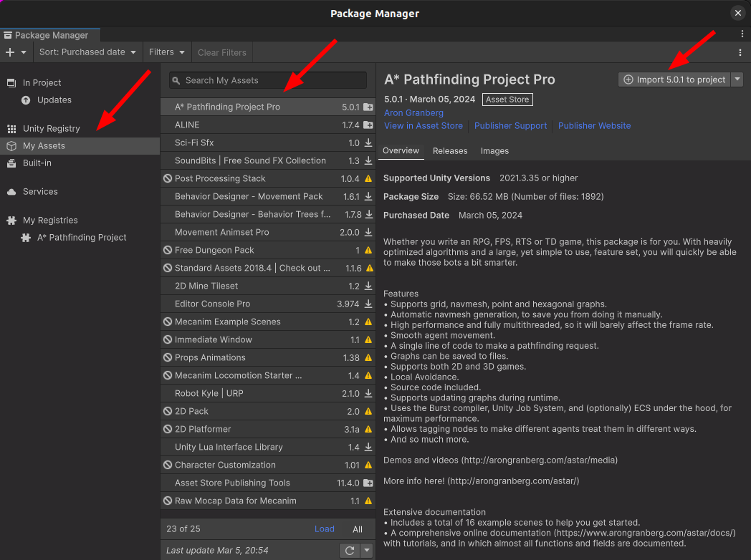This screenshot has width=751, height=560.
Task: Click the plus add-package icon in toolbar
Action: pyautogui.click(x=10, y=52)
